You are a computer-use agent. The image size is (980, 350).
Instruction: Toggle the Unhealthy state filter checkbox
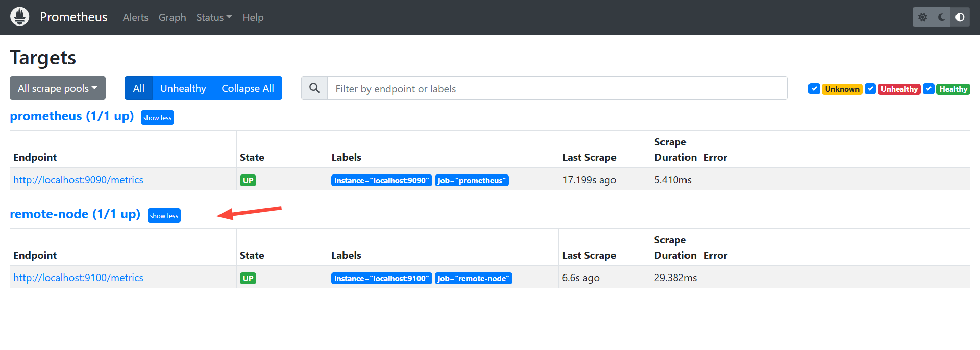pyautogui.click(x=870, y=89)
